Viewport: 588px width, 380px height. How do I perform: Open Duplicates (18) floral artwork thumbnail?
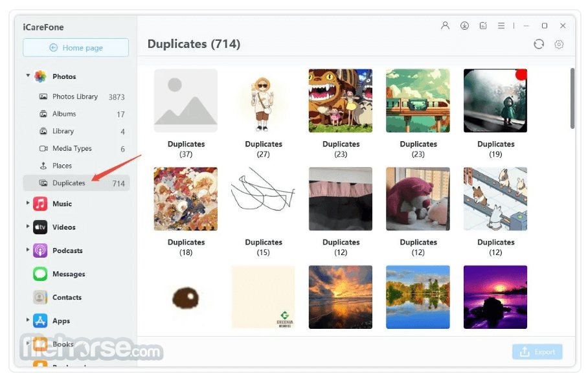click(186, 199)
